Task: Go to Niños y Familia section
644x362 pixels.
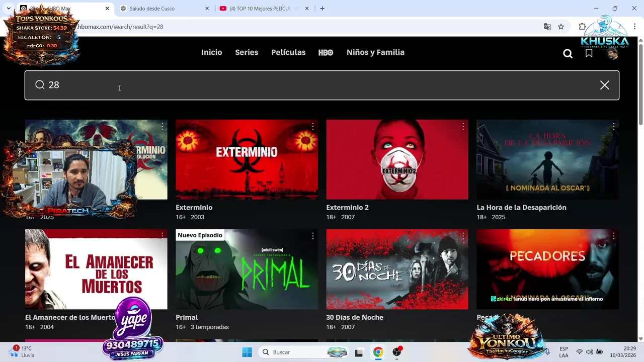Action: [375, 52]
